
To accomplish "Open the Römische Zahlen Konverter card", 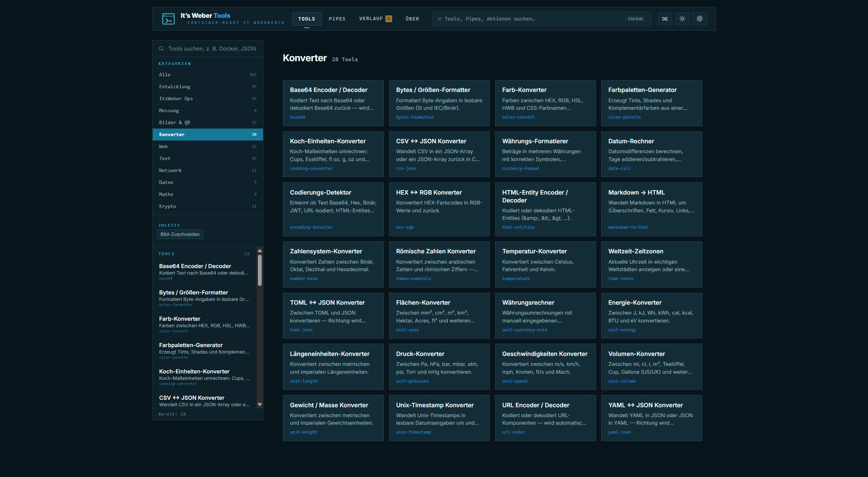I will click(439, 264).
